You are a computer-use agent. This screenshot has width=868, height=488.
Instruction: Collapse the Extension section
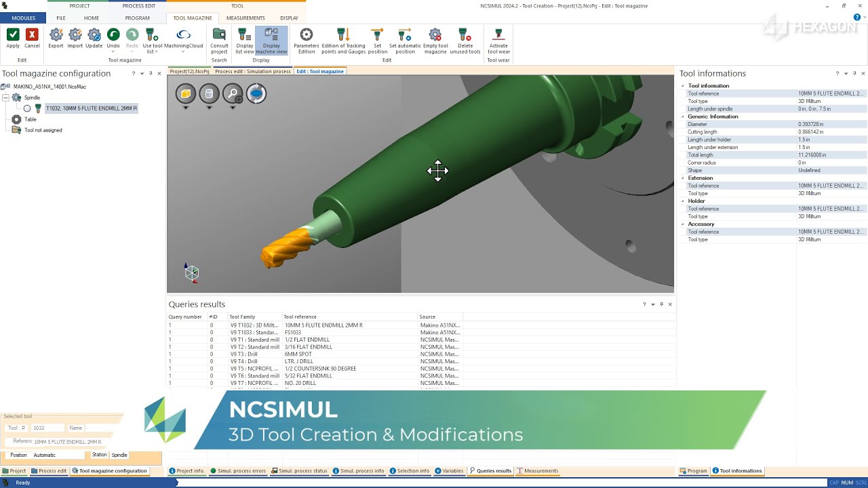[x=683, y=178]
